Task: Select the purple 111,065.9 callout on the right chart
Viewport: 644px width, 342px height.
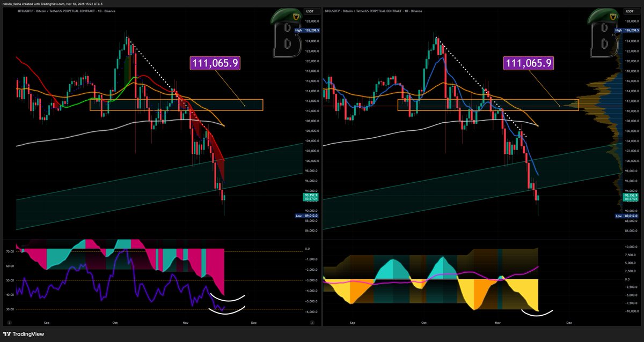Action: 528,63
